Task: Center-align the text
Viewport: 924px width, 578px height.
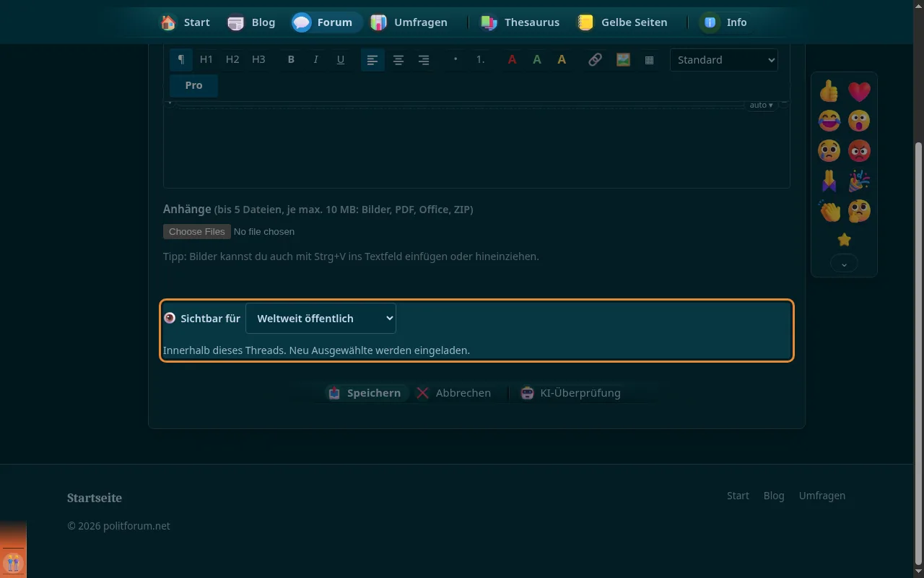Action: click(x=398, y=60)
